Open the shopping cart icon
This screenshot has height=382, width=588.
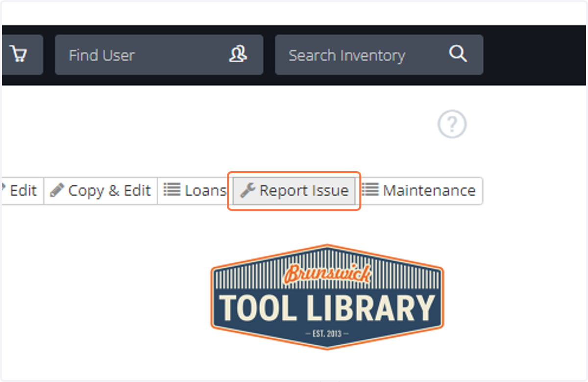click(19, 54)
